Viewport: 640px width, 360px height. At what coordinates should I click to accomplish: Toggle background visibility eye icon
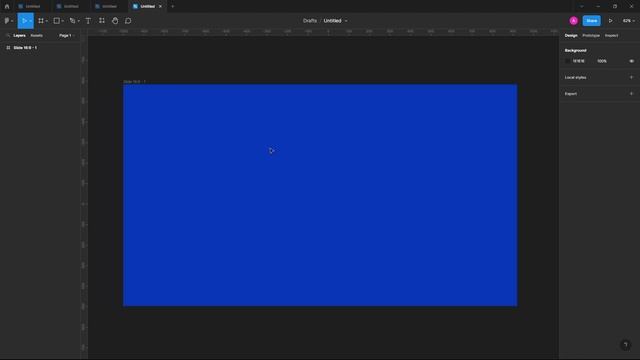[631, 61]
